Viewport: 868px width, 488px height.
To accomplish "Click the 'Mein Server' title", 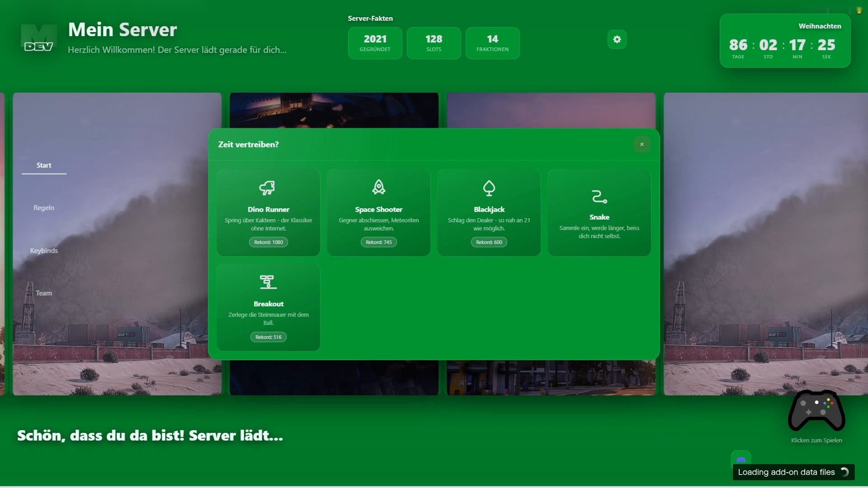I will tap(123, 30).
